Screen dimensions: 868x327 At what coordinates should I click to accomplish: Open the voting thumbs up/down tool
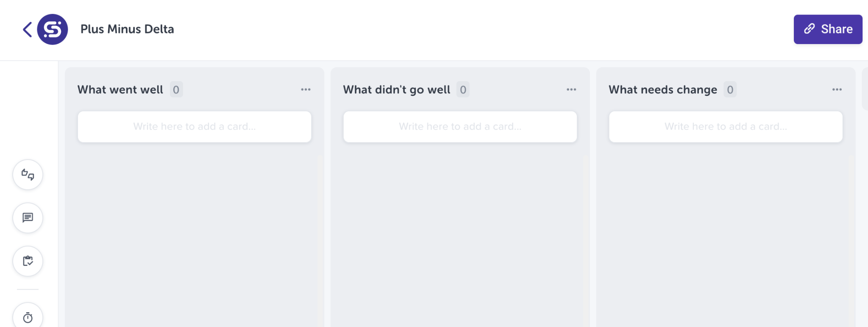[28, 175]
